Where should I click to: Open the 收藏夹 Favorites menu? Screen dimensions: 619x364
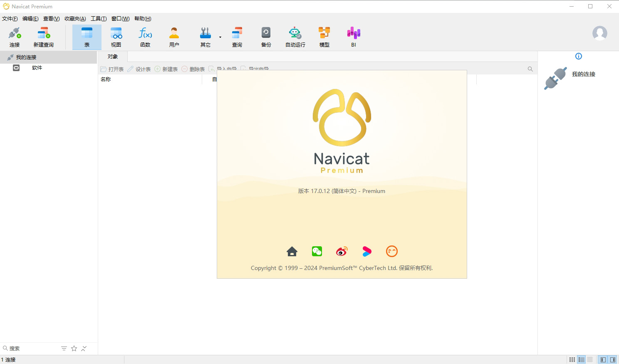pyautogui.click(x=75, y=19)
